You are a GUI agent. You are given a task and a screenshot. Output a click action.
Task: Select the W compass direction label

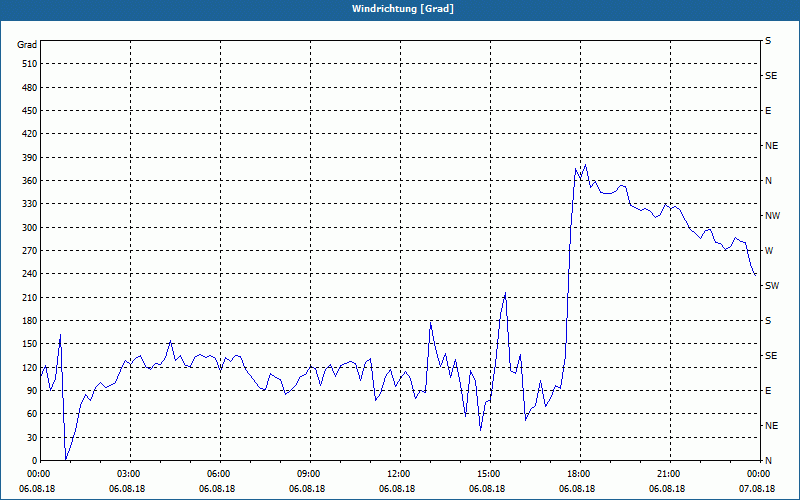(x=769, y=251)
